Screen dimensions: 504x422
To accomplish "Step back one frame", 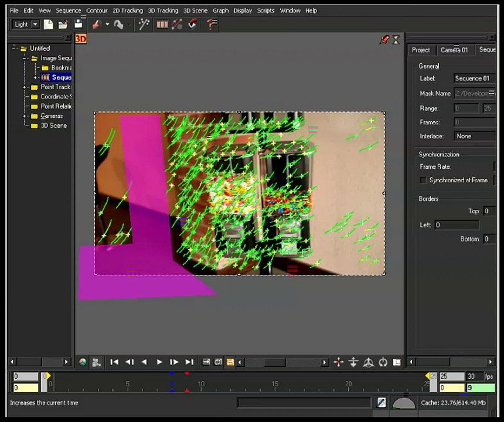I will [130, 362].
